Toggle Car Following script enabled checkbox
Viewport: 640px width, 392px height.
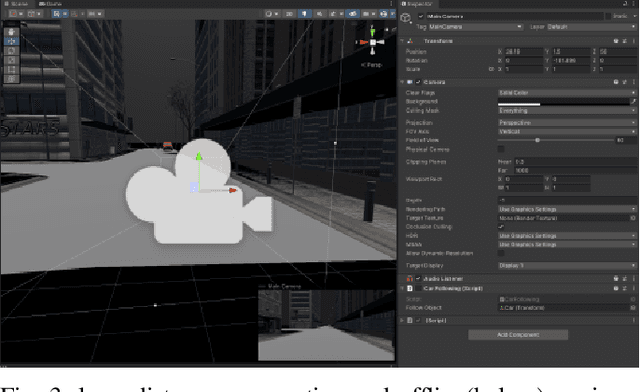coord(418,288)
